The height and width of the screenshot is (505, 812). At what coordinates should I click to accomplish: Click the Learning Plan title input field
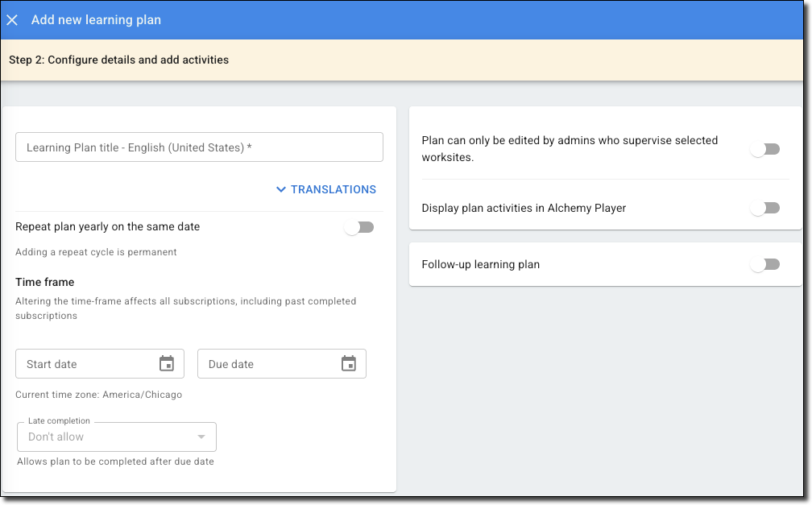point(199,147)
